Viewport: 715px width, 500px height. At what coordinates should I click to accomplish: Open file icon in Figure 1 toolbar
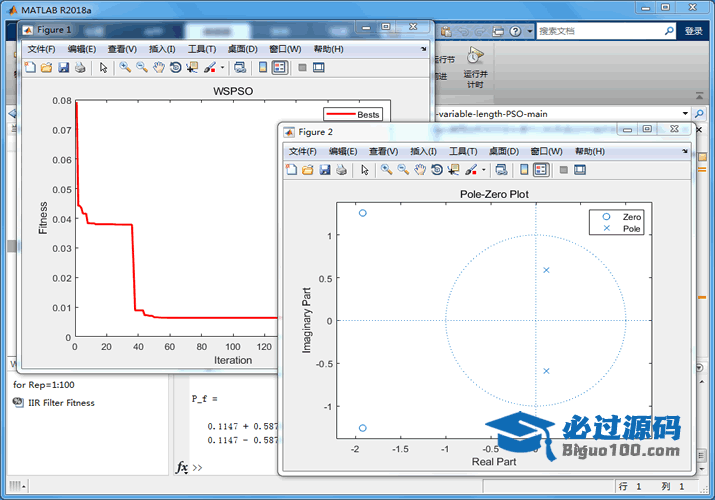(x=47, y=68)
